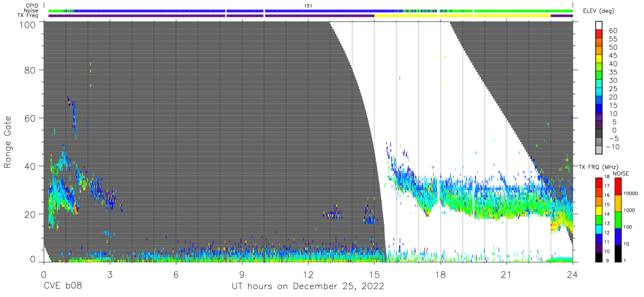Pick the red segment of the TX FRQ colorbar
The image size is (644, 297).
[x=598, y=183]
